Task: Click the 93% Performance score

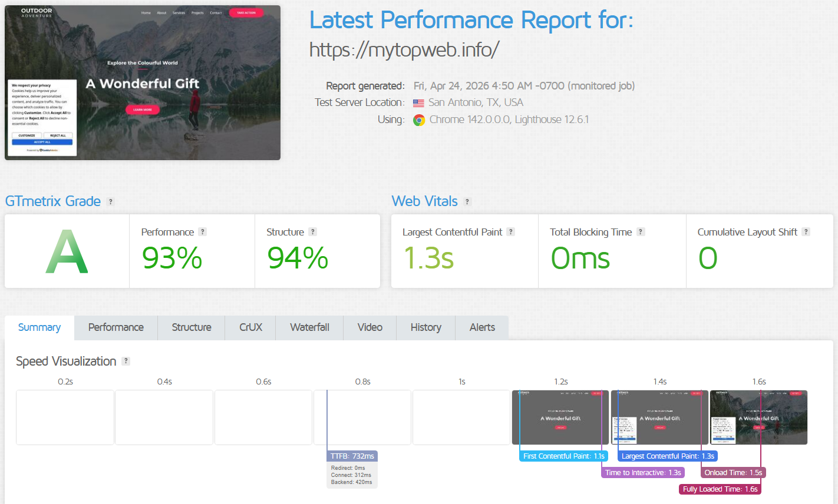Action: (172, 258)
